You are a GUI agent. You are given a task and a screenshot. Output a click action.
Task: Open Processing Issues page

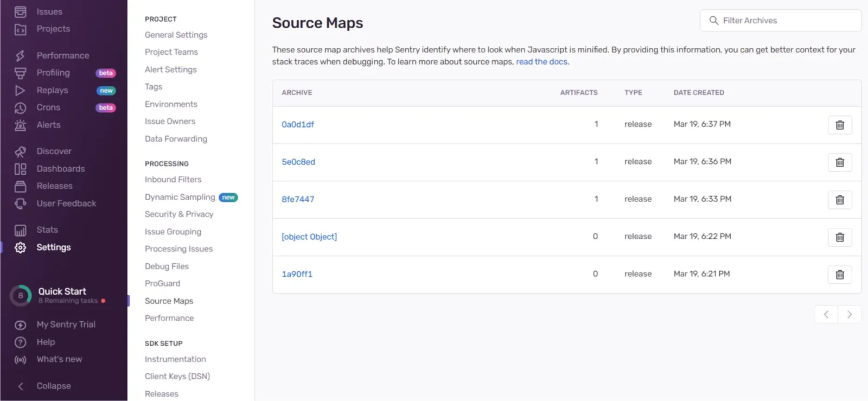pyautogui.click(x=178, y=249)
